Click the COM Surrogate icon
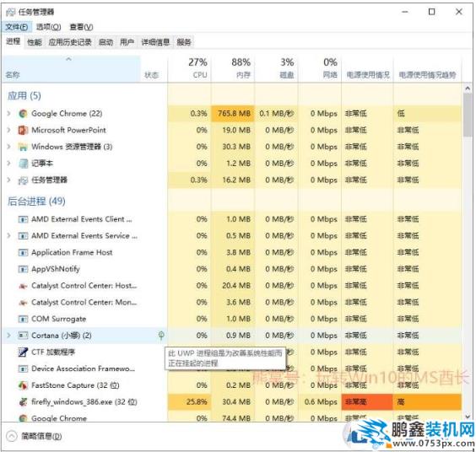This screenshot has height=452, width=476. click(23, 319)
